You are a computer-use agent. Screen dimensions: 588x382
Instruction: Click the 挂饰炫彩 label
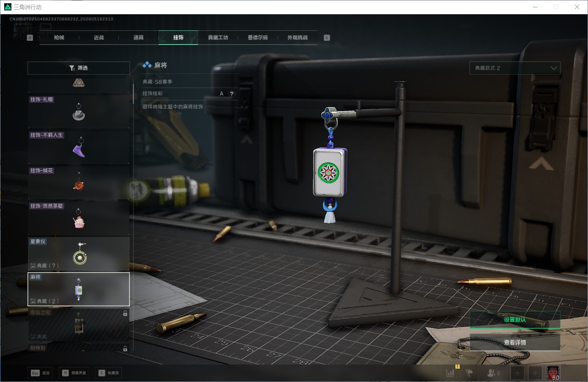[x=152, y=94]
